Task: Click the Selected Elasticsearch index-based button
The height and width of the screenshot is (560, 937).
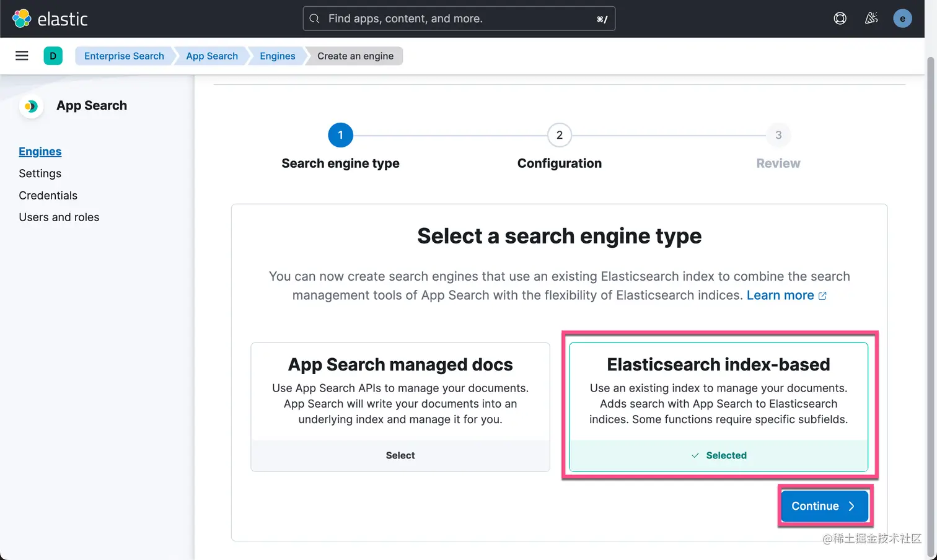Action: (x=719, y=455)
